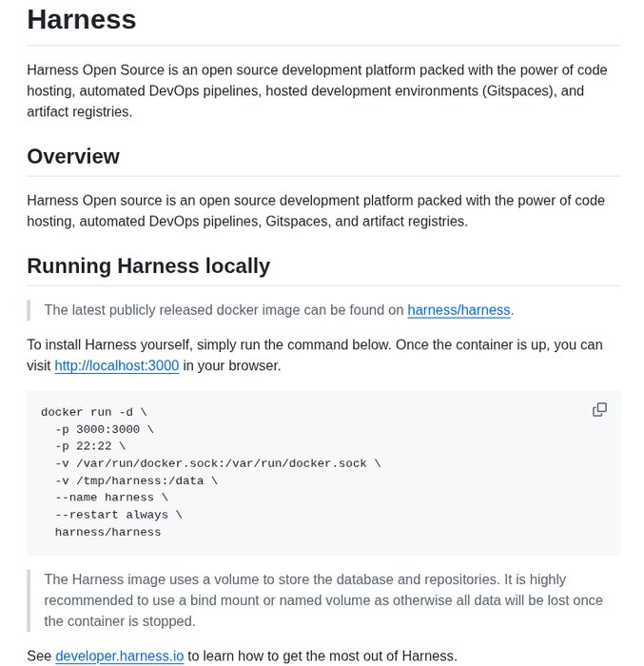Click the Overview section heading
Viewport: 644px width, 666px height.
73,157
